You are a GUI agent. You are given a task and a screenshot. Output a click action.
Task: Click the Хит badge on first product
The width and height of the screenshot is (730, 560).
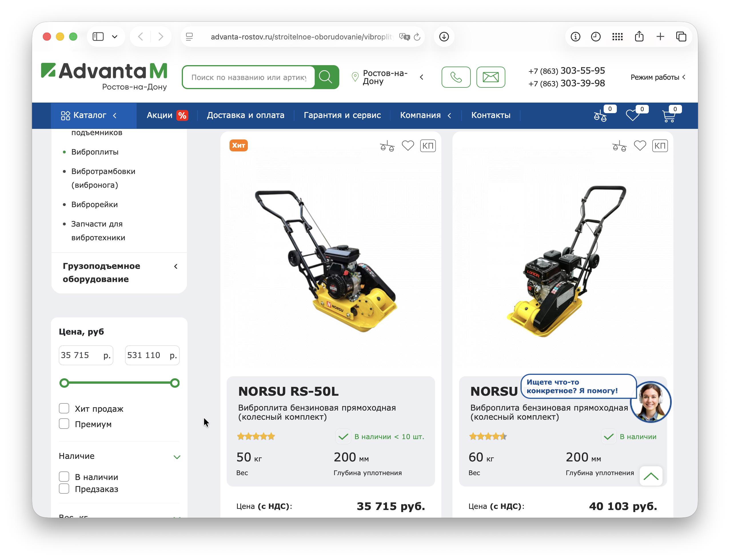[x=238, y=145]
